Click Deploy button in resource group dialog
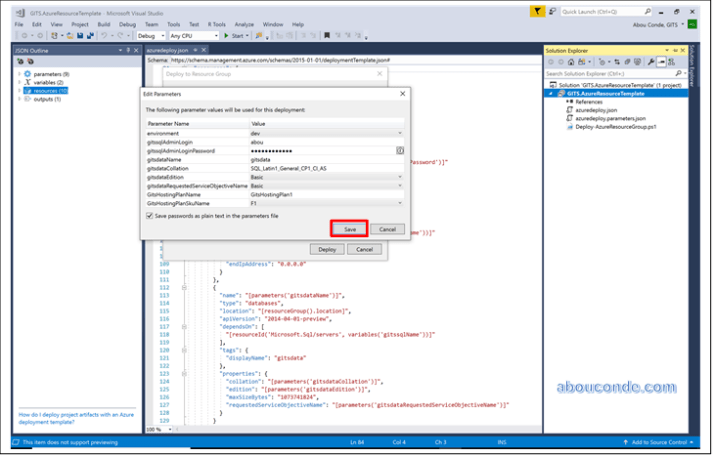Screen dimensions: 714x455 coord(327,249)
